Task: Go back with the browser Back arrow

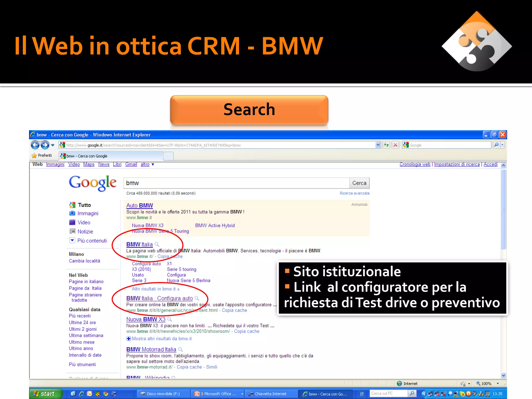Action: (x=35, y=145)
